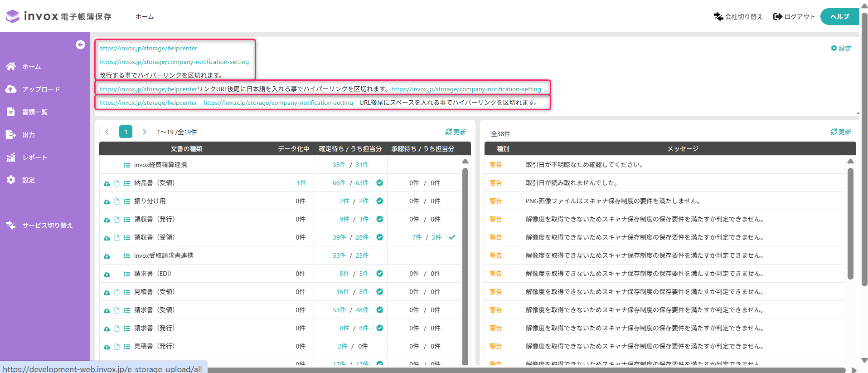Open レポート in the sidebar menu
Viewport: 868px width, 373px height.
point(34,157)
